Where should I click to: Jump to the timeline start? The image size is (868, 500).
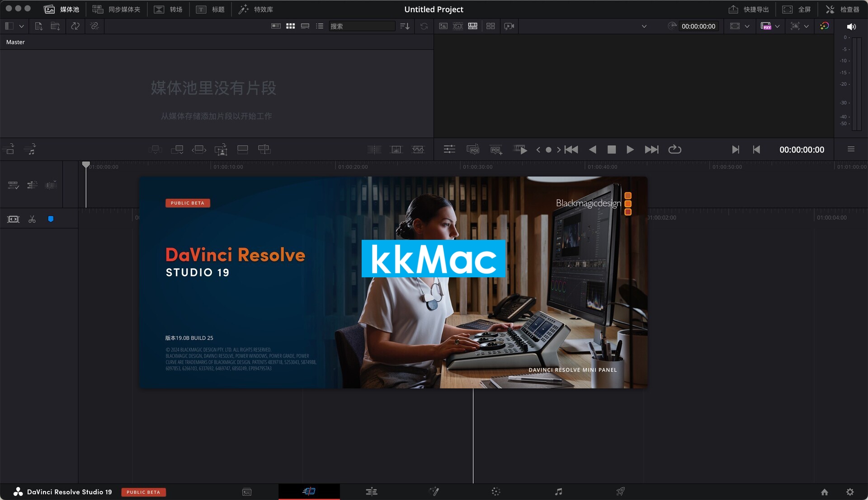click(x=571, y=150)
